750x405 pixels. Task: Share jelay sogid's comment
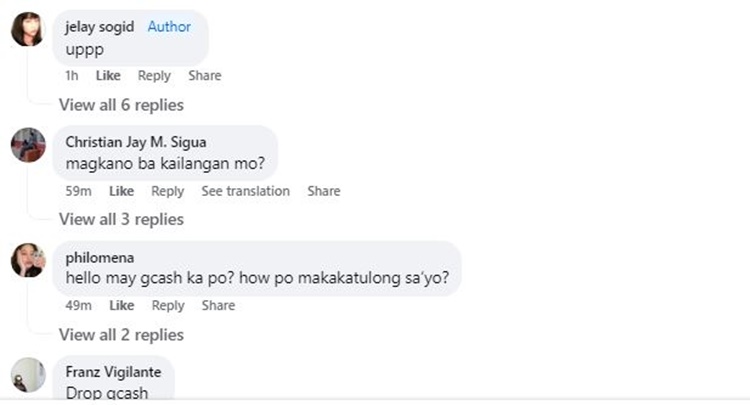coord(205,76)
